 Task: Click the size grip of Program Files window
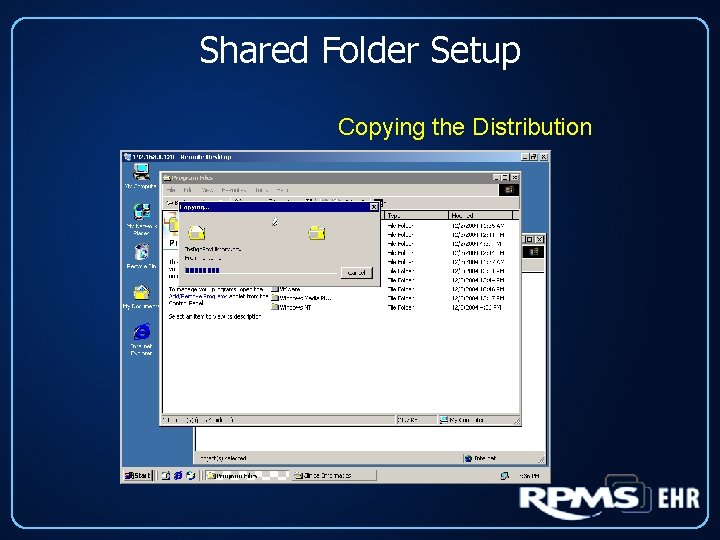pos(517,421)
